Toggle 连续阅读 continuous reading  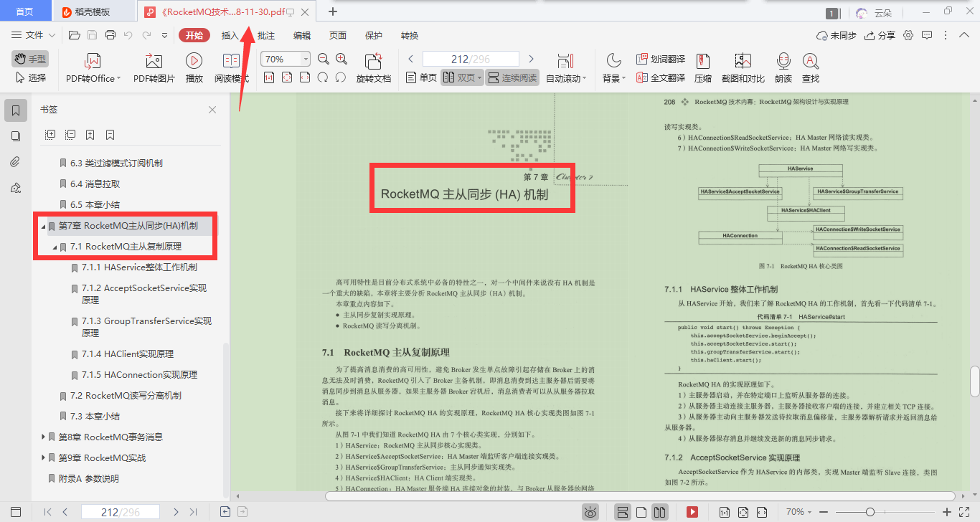pyautogui.click(x=512, y=77)
